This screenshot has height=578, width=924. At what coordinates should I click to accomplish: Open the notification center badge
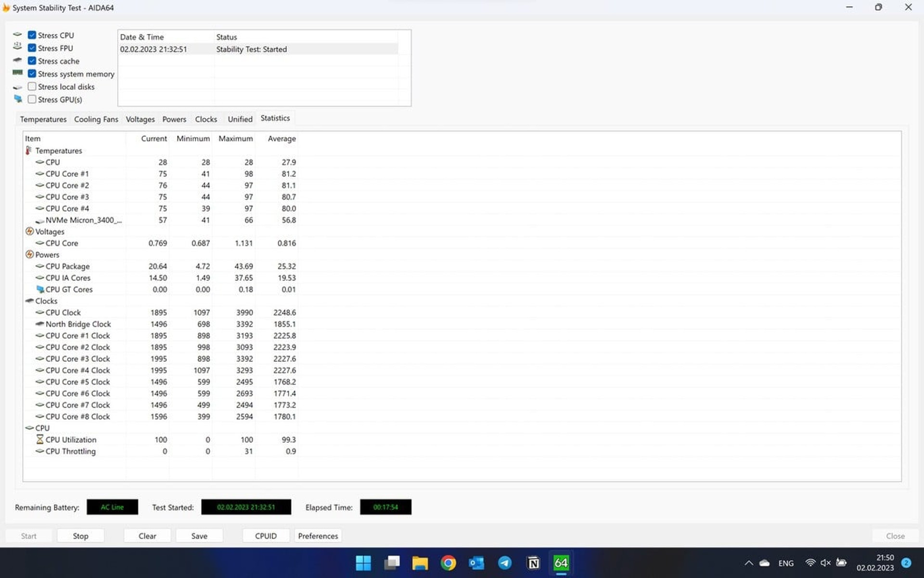(x=906, y=563)
